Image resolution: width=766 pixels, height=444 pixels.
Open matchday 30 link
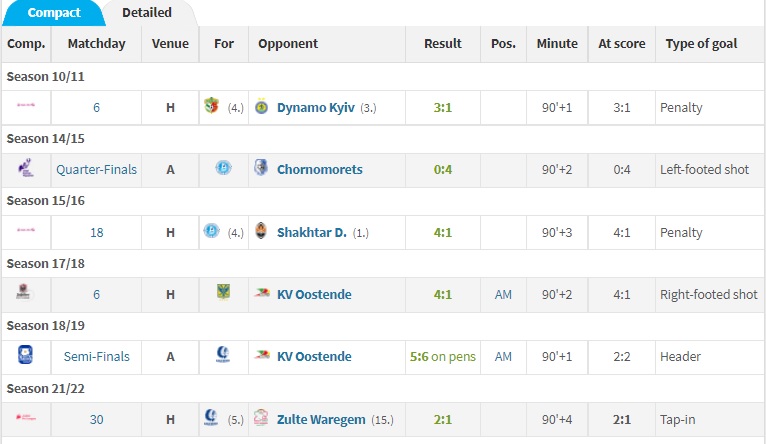click(x=96, y=419)
